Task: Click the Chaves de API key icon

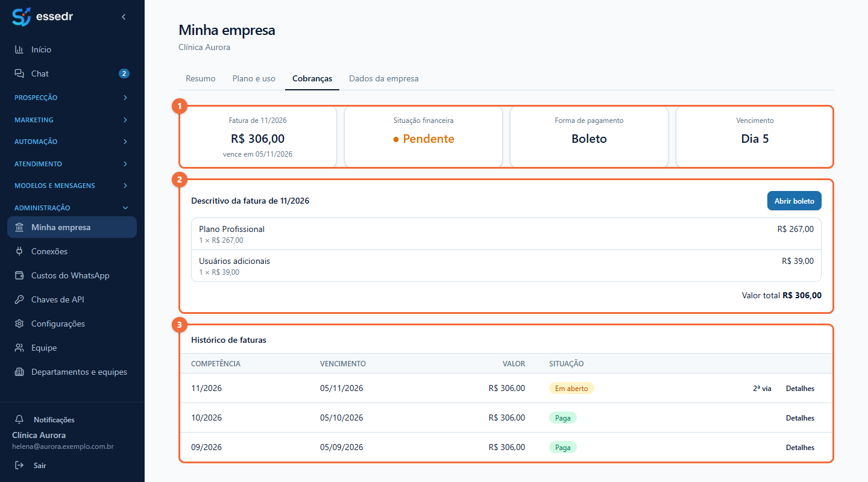Action: (19, 299)
